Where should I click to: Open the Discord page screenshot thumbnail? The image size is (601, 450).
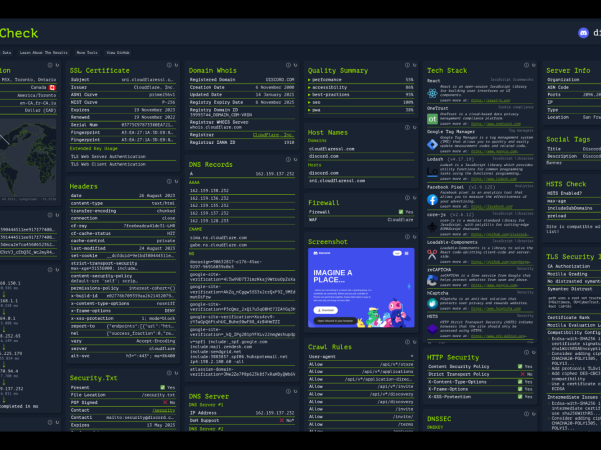coord(361,288)
